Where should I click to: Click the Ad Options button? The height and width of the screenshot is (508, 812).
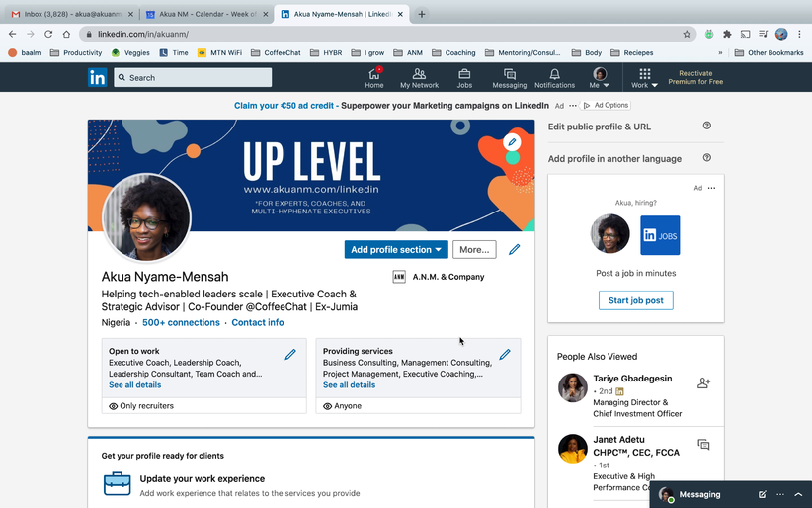(x=606, y=105)
